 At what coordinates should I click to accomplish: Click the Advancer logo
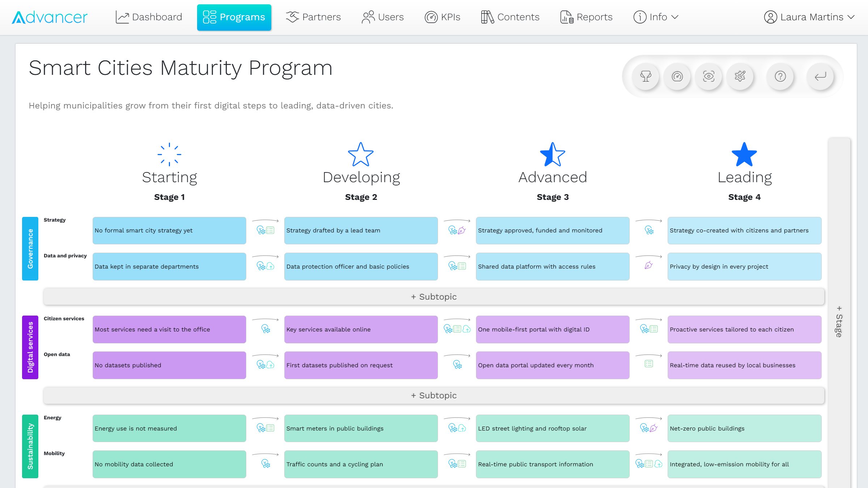click(50, 17)
